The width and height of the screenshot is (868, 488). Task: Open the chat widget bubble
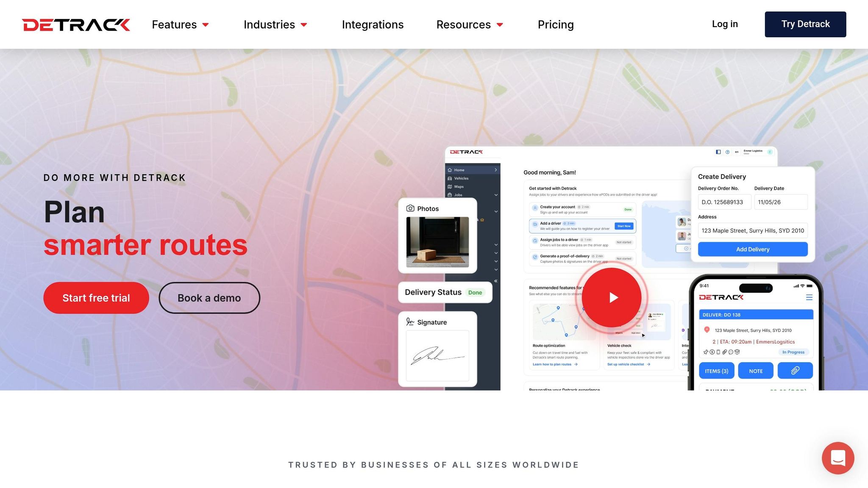(x=838, y=458)
